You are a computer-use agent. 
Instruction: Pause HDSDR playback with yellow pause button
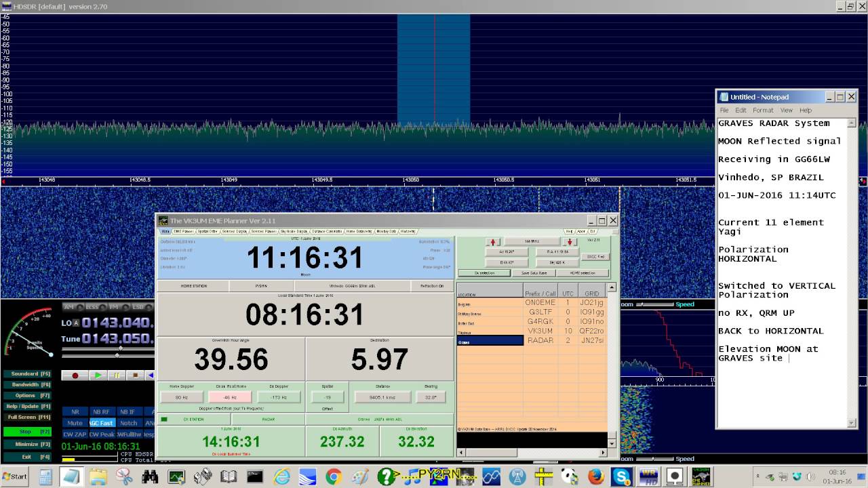pos(117,375)
